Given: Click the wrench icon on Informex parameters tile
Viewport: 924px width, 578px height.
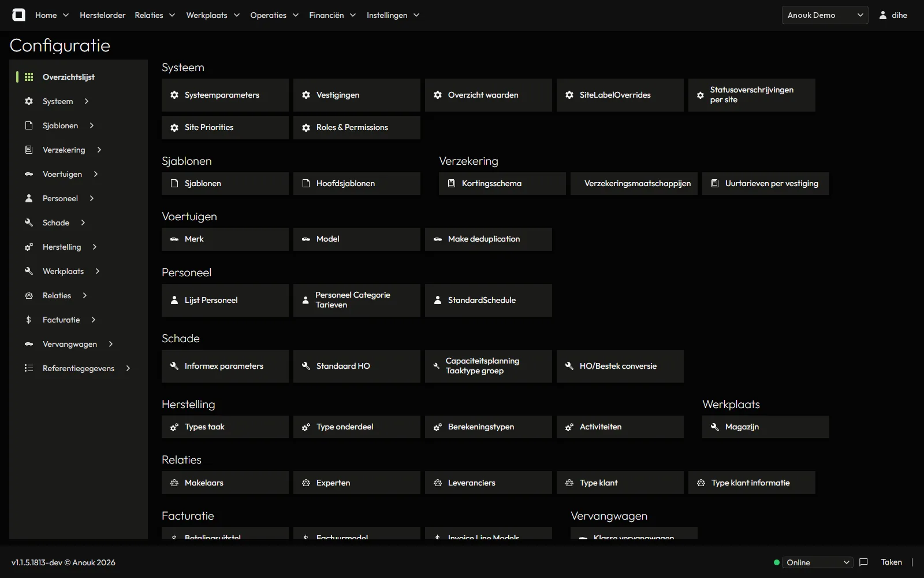Looking at the screenshot, I should point(174,366).
